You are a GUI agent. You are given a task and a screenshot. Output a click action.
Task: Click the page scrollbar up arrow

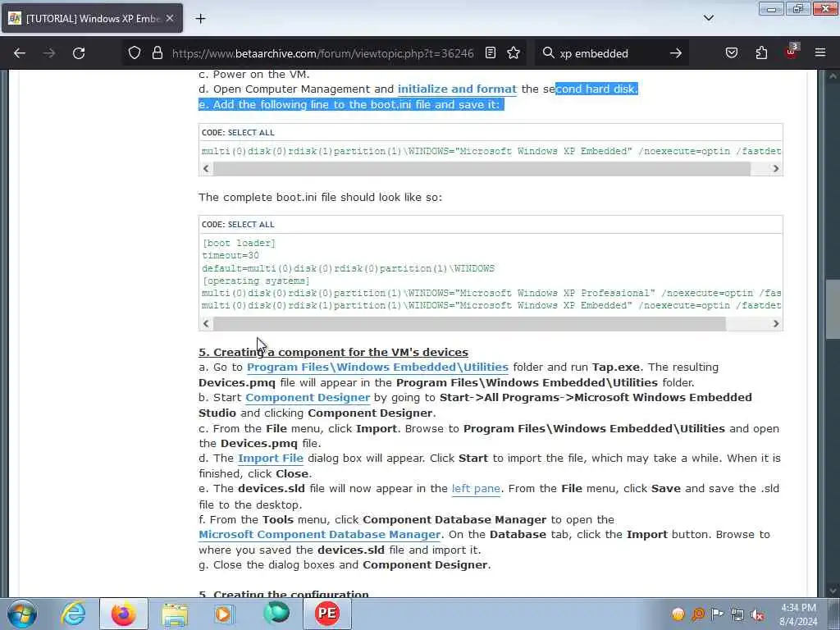[833, 76]
